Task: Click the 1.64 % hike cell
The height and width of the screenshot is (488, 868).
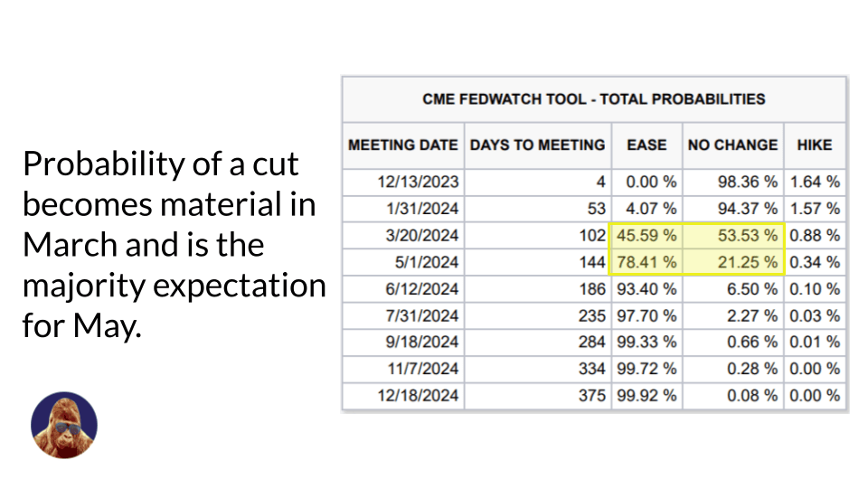Action: [x=815, y=182]
